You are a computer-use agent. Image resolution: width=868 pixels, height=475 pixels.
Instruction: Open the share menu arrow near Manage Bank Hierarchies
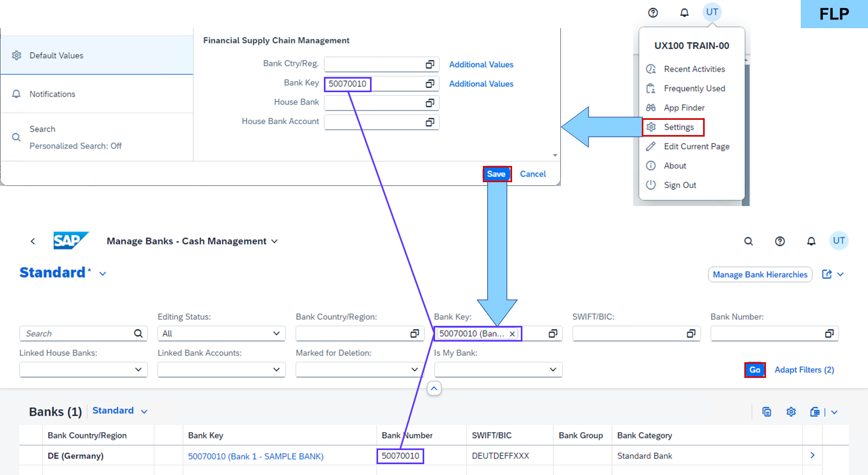coord(840,274)
